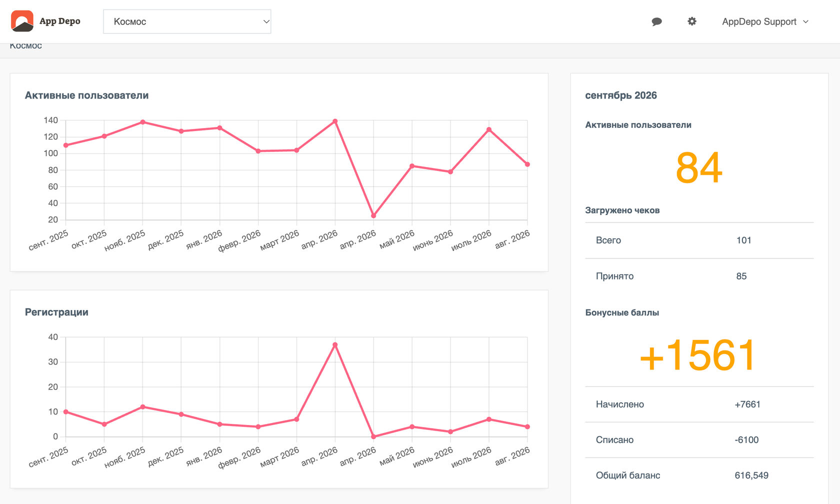Image resolution: width=840 pixels, height=504 pixels.
Task: Click the active users value 84
Action: [x=699, y=168]
